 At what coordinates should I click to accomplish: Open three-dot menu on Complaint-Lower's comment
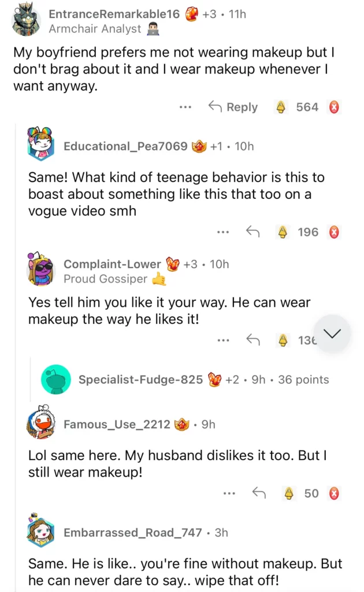click(x=223, y=340)
